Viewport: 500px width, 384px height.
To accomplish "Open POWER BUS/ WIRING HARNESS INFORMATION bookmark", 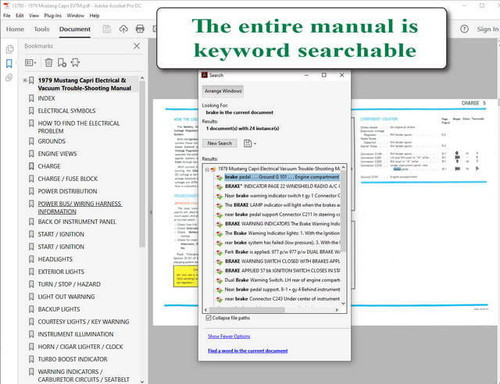I will tap(80, 208).
